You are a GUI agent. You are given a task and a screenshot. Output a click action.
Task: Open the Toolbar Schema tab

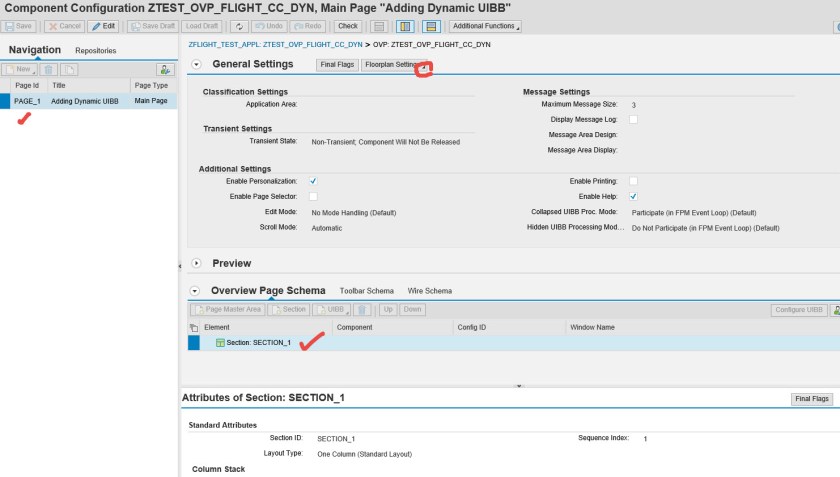(x=366, y=291)
